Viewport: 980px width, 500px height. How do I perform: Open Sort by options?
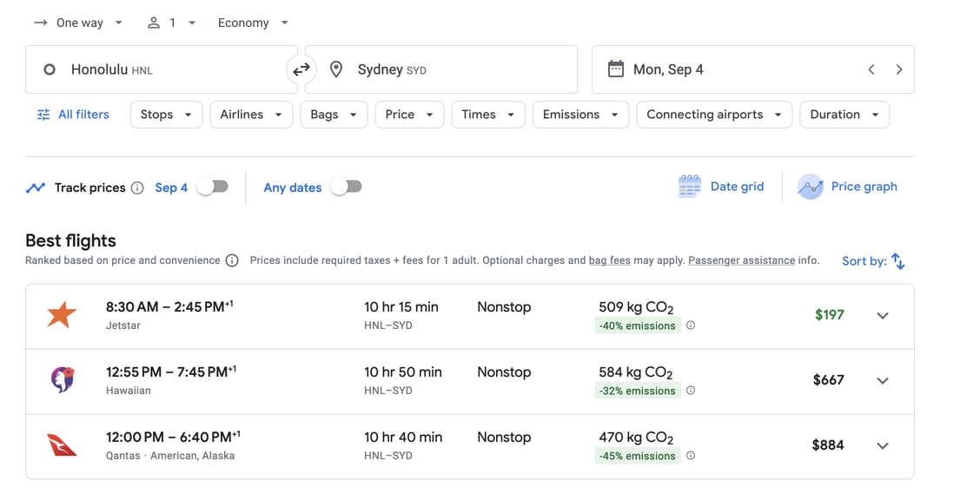(873, 260)
